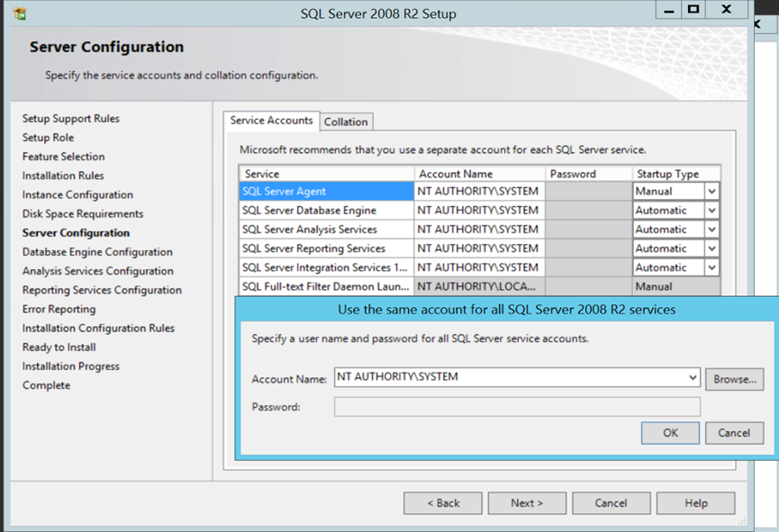Image resolution: width=779 pixels, height=532 pixels.
Task: Click Complete step in sidebar
Action: click(x=46, y=385)
